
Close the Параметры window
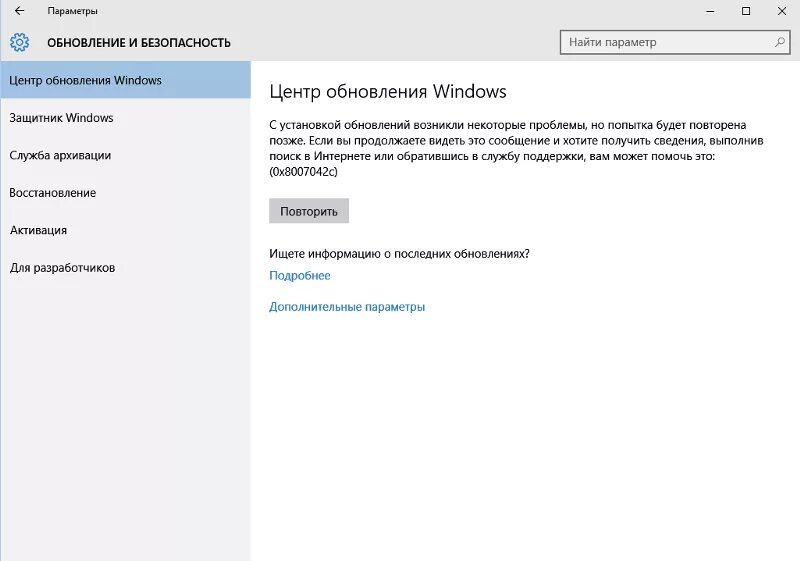tap(782, 11)
